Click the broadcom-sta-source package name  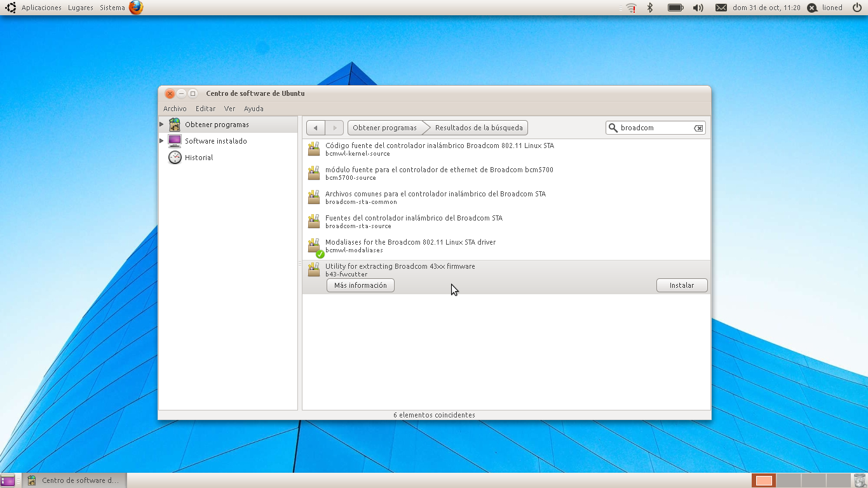tap(358, 226)
